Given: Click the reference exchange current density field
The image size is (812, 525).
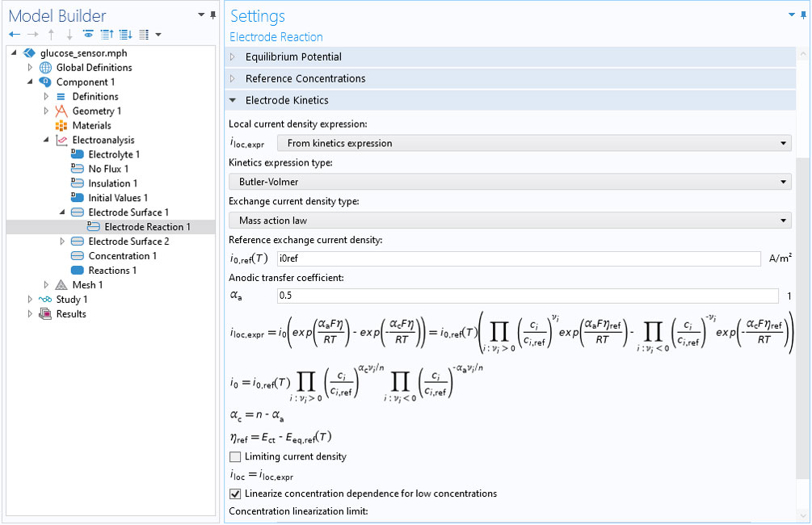Looking at the screenshot, I should (518, 258).
